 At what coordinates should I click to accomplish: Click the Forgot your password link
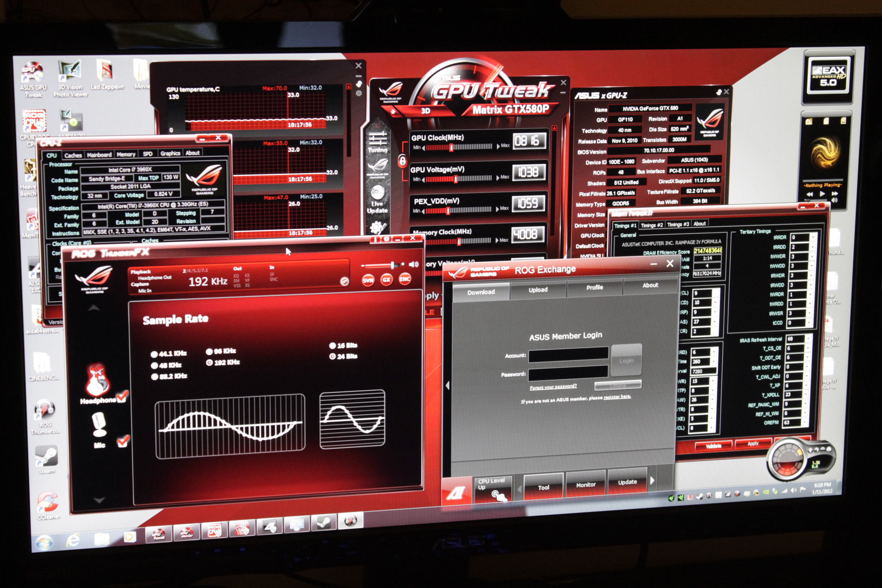tap(553, 387)
